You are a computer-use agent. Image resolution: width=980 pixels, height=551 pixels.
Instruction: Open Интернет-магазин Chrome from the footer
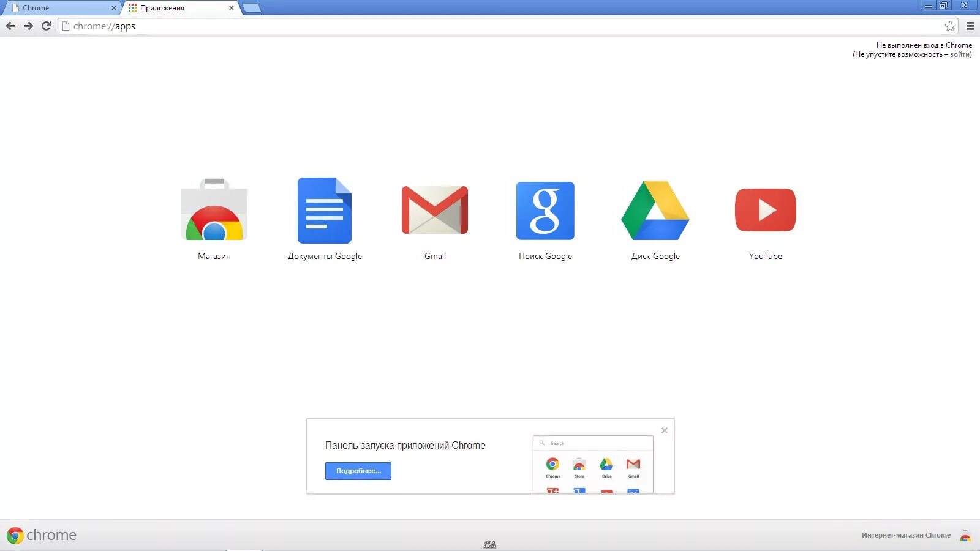(x=905, y=534)
